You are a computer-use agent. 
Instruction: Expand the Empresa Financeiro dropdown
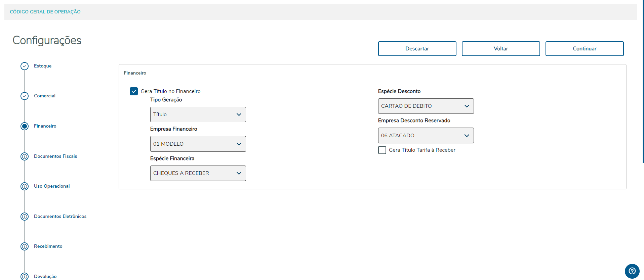tap(198, 144)
